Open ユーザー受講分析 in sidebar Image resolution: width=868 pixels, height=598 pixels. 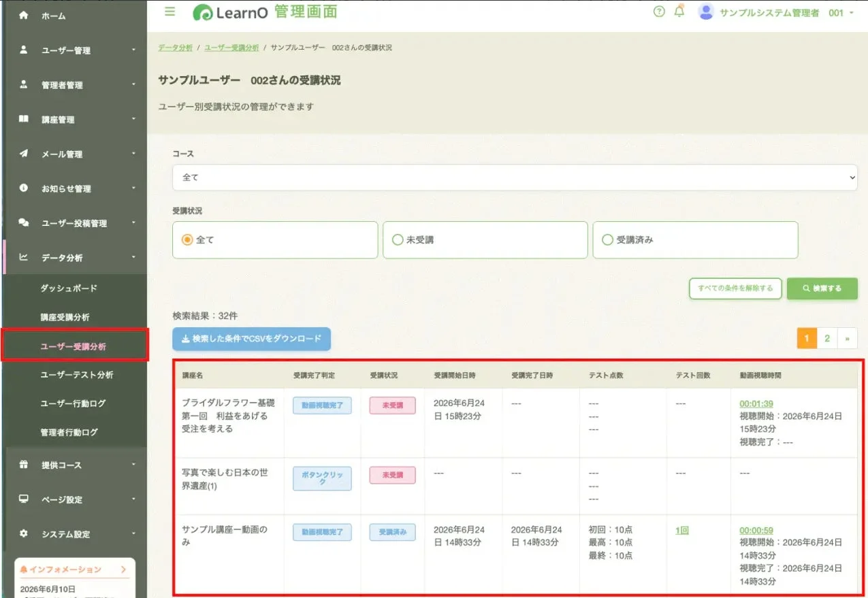click(x=74, y=347)
